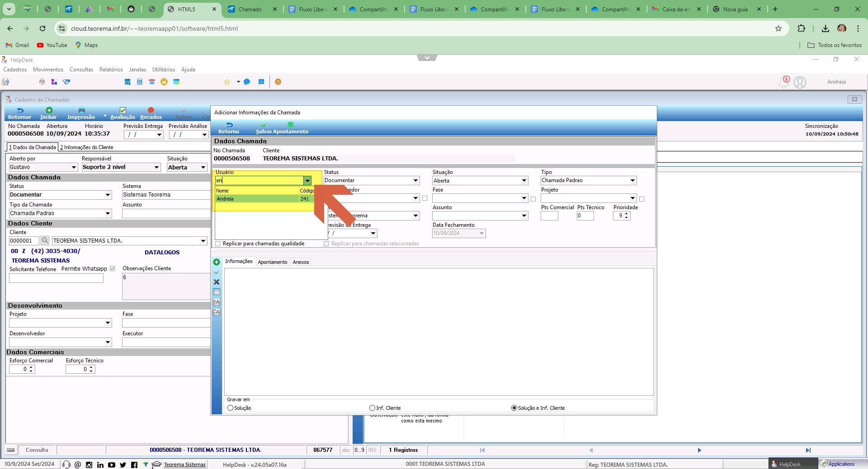Open the Relatórios menu
868x469 pixels.
[x=111, y=70]
